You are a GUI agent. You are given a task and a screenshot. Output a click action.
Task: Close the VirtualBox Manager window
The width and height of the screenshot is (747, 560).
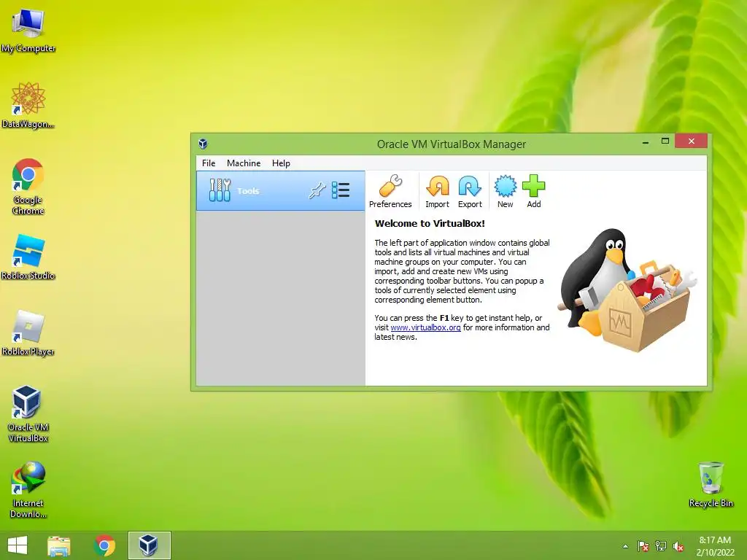click(692, 141)
